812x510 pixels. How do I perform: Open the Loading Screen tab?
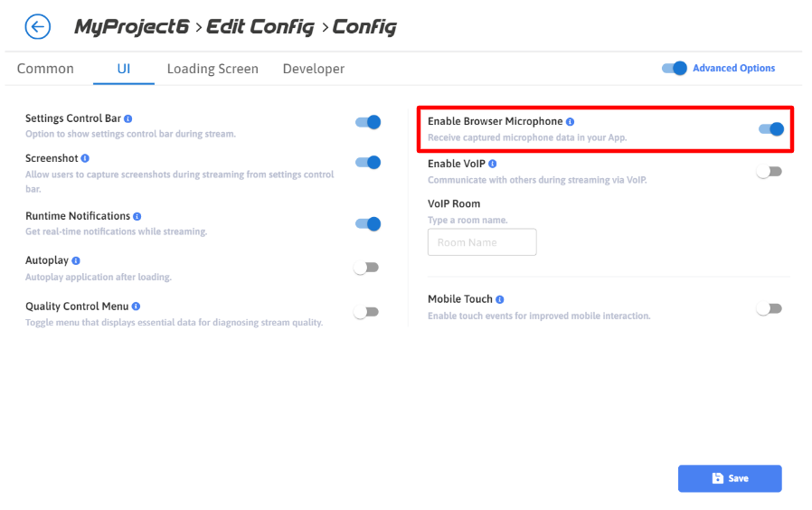[x=212, y=69]
